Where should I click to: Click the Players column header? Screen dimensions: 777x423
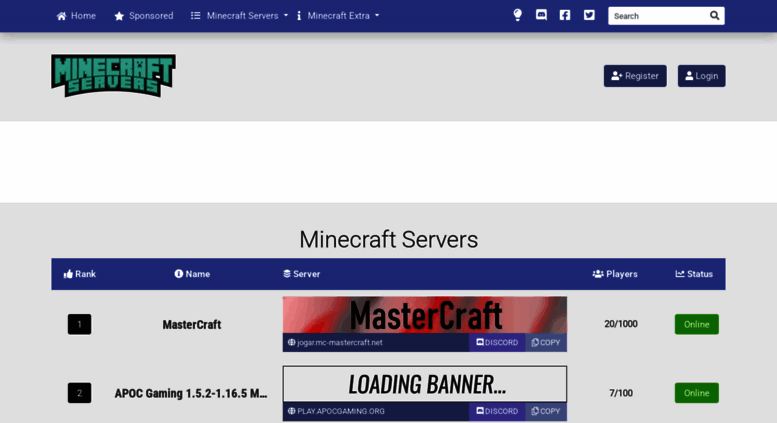[615, 274]
